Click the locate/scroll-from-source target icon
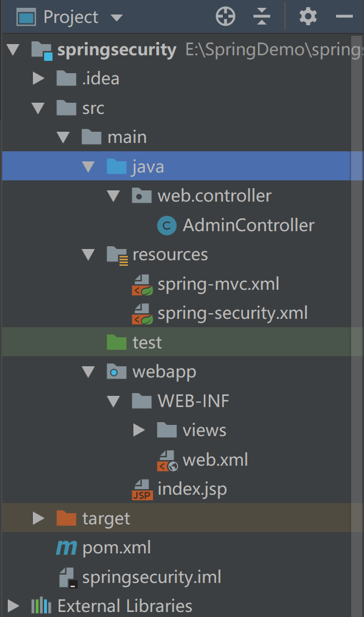Screen dimensions: 364x617 coord(226,17)
